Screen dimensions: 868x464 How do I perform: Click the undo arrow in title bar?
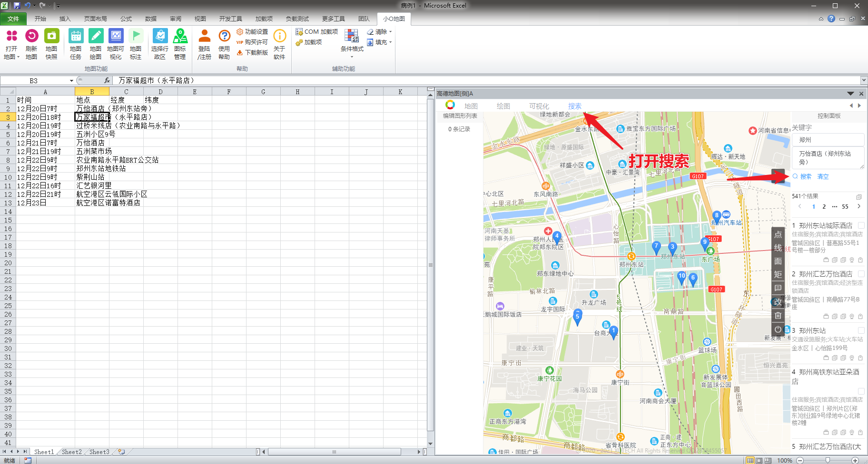(28, 6)
